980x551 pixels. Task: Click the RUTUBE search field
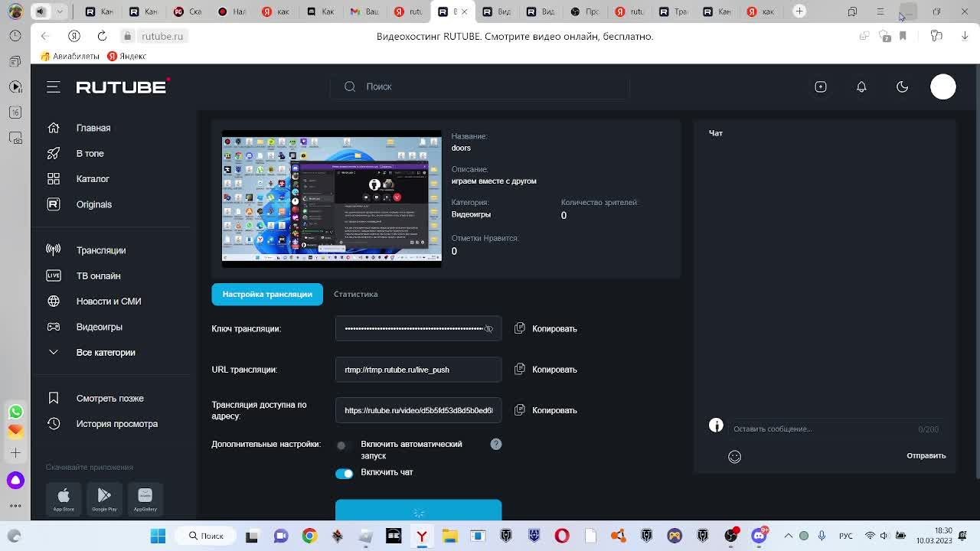point(480,87)
